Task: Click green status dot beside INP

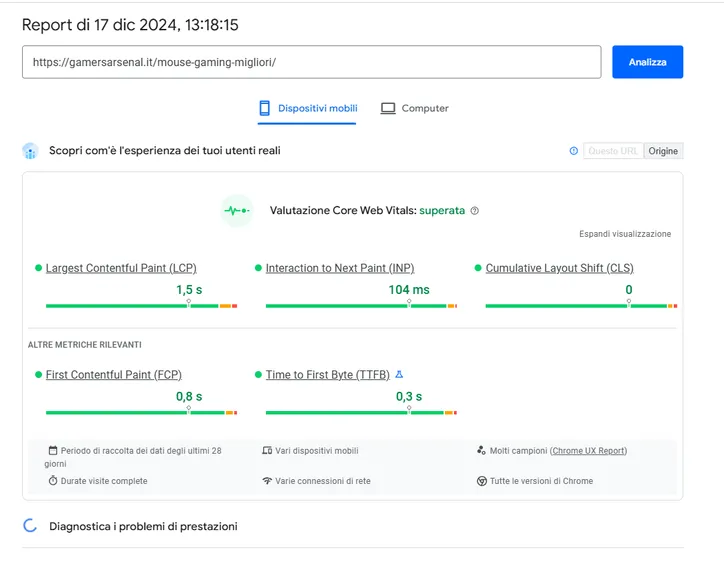Action: tap(258, 268)
